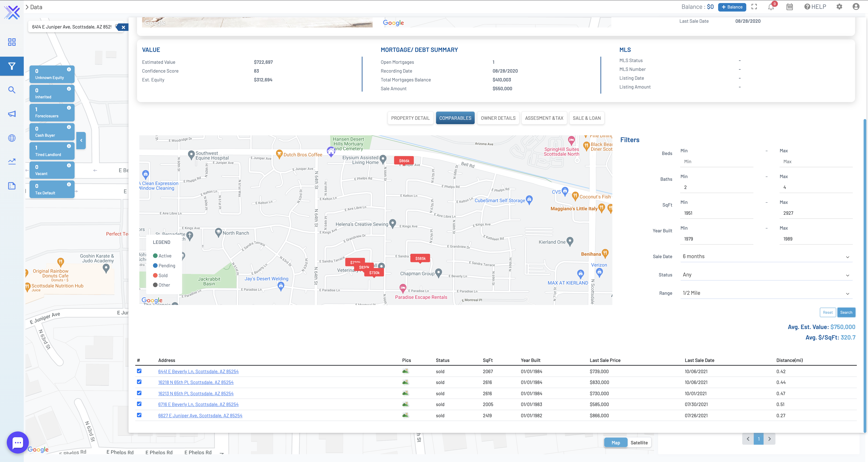Viewport: 868px width, 462px height.
Task: Uncheck the 16213 N 65th Pl row
Action: [x=139, y=393]
